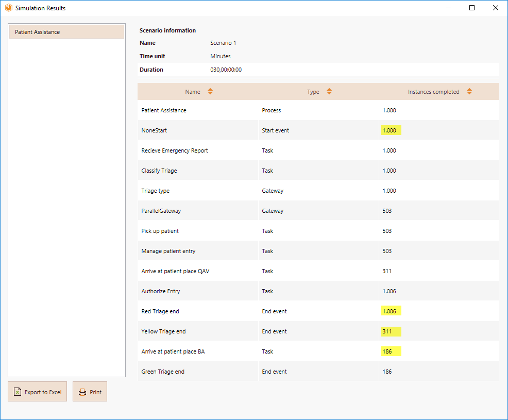Sort table by Type column arrows
The height and width of the screenshot is (420, 508).
tap(329, 91)
